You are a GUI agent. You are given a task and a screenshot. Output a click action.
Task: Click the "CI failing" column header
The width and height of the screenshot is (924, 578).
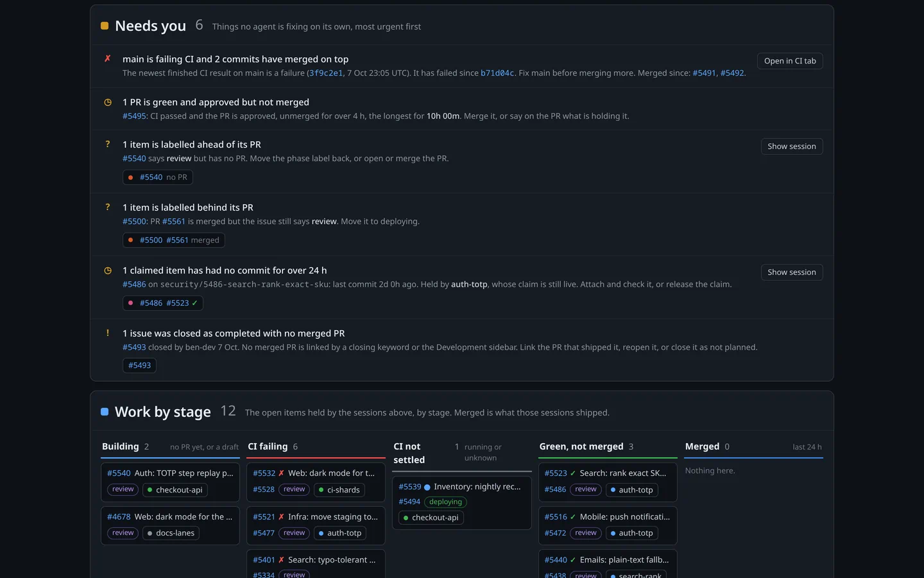pyautogui.click(x=268, y=447)
